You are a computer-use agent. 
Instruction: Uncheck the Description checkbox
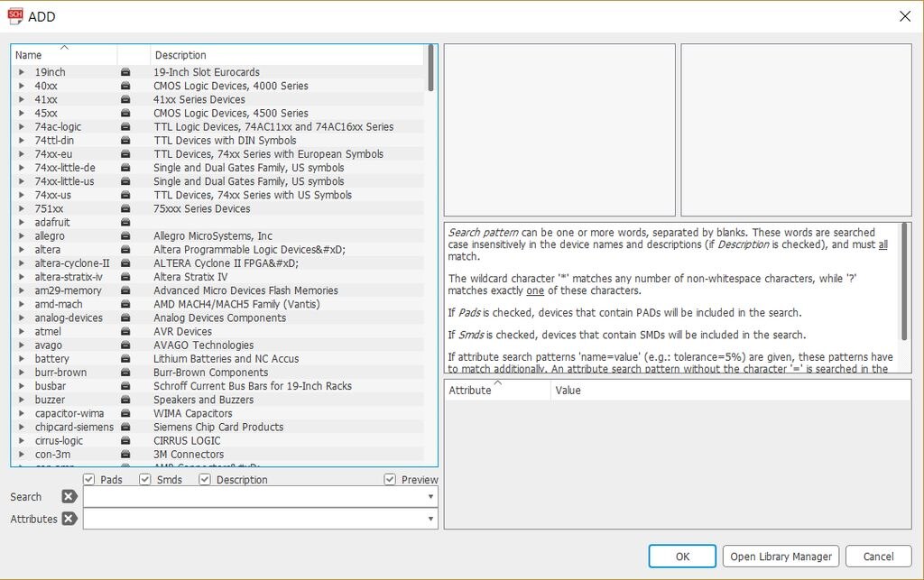click(205, 479)
